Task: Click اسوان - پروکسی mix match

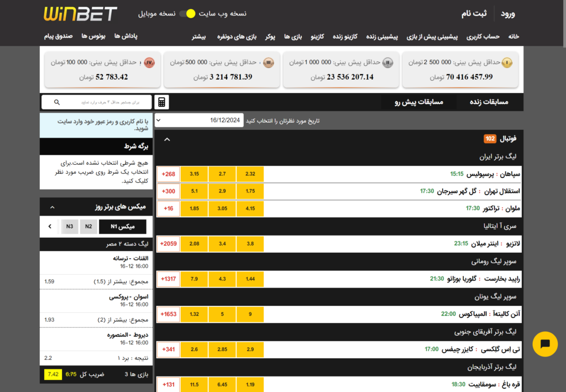Action: click(x=128, y=297)
